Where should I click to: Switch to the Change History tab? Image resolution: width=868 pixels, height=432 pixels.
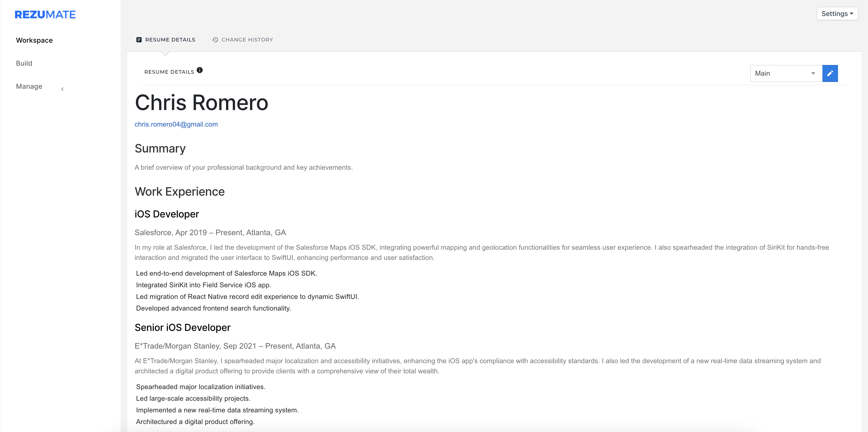243,40
